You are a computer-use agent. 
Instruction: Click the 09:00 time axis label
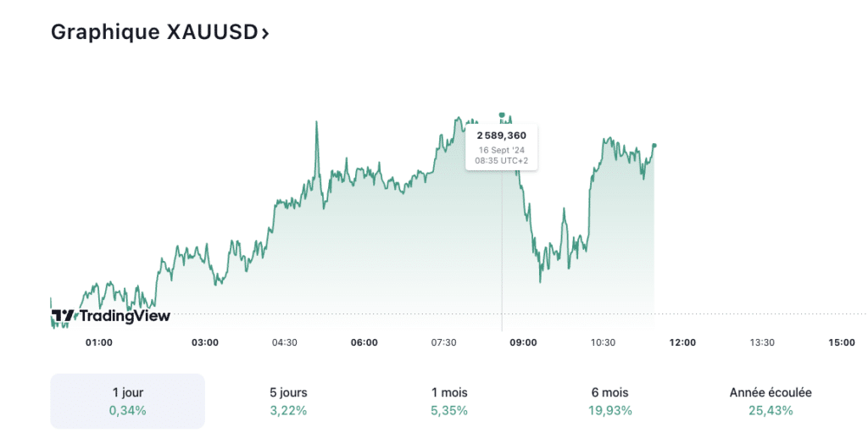click(523, 342)
